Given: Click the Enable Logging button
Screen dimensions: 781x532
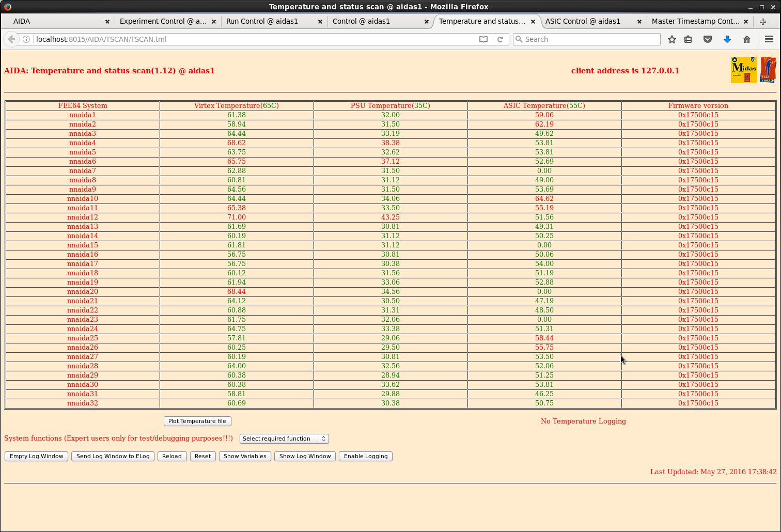Looking at the screenshot, I should point(366,456).
